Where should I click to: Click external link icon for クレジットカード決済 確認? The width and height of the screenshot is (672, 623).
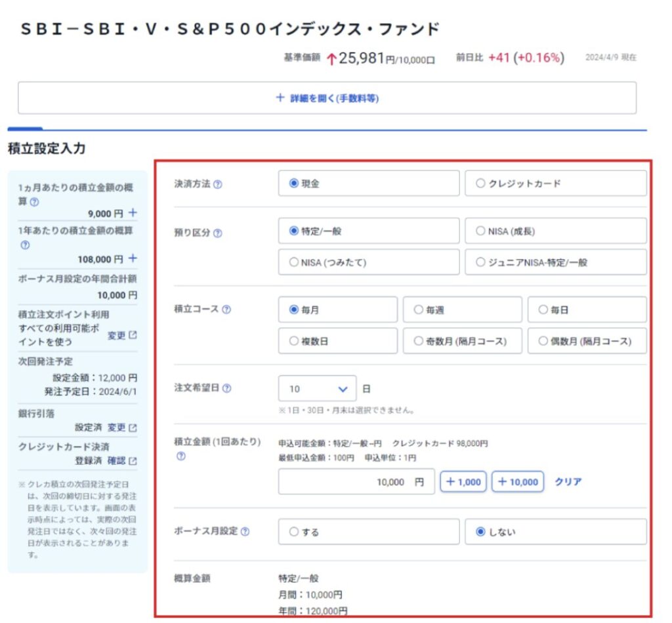[133, 461]
